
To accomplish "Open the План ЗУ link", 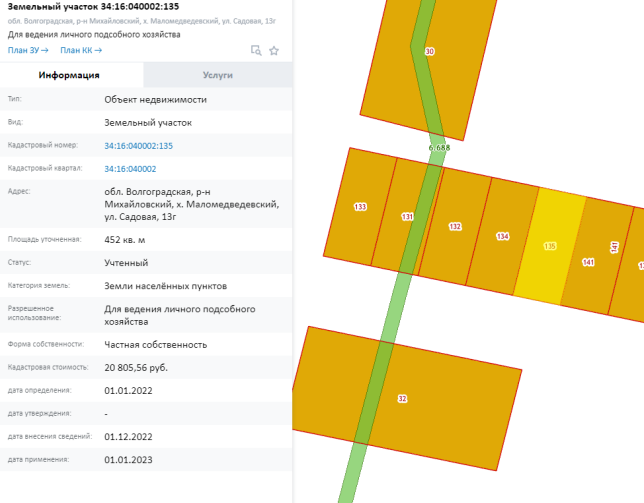I will pyautogui.click(x=28, y=50).
